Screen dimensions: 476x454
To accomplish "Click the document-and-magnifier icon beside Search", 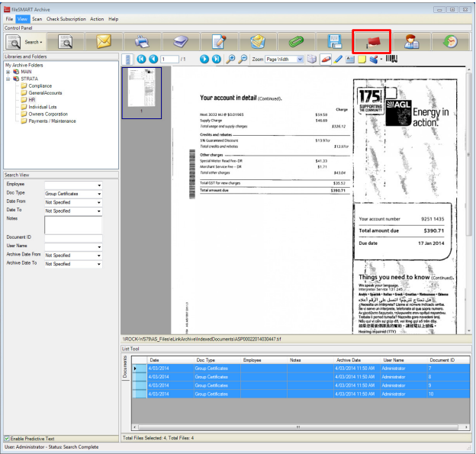I will point(66,42).
